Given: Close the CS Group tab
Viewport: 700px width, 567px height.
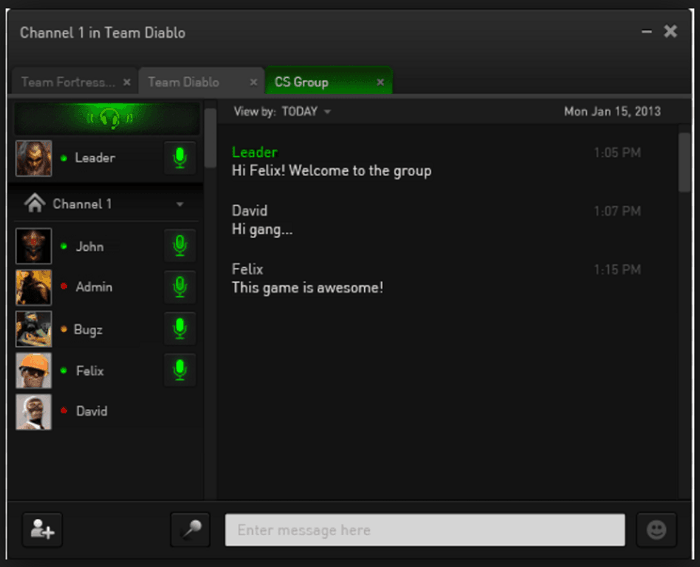Looking at the screenshot, I should (x=380, y=82).
